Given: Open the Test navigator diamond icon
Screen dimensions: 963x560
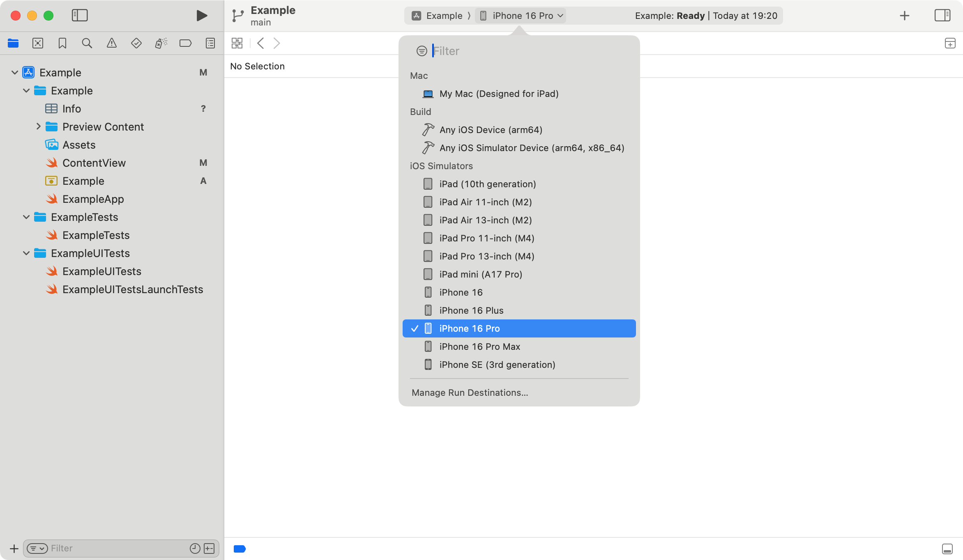Looking at the screenshot, I should 136,43.
